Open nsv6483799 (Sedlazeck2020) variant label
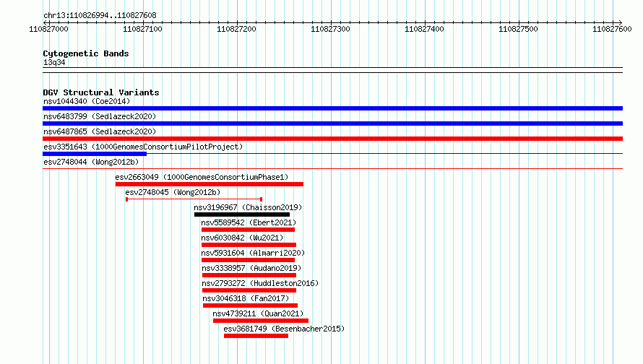Image resolution: width=643 pixels, height=364 pixels. coord(100,116)
